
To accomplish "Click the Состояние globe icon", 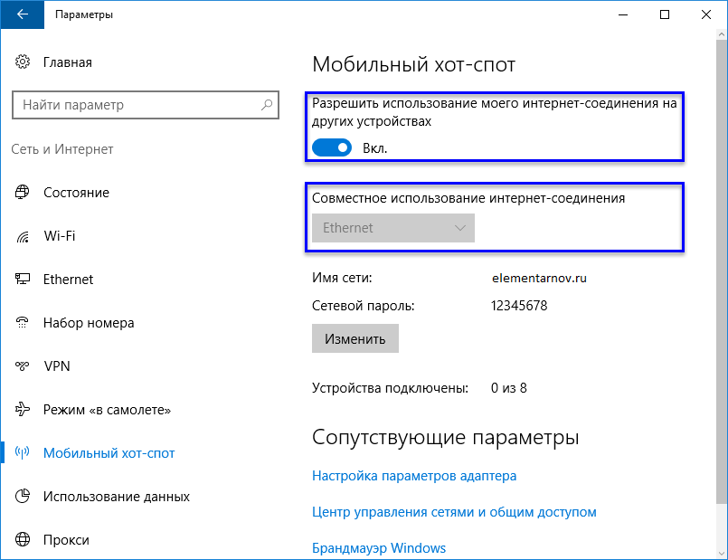I will [23, 193].
